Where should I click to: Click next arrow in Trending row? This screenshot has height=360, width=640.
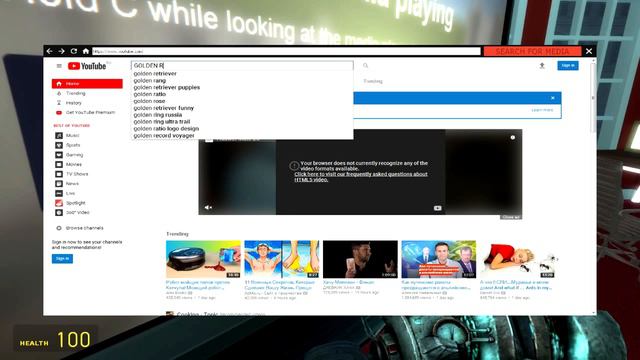[557, 259]
